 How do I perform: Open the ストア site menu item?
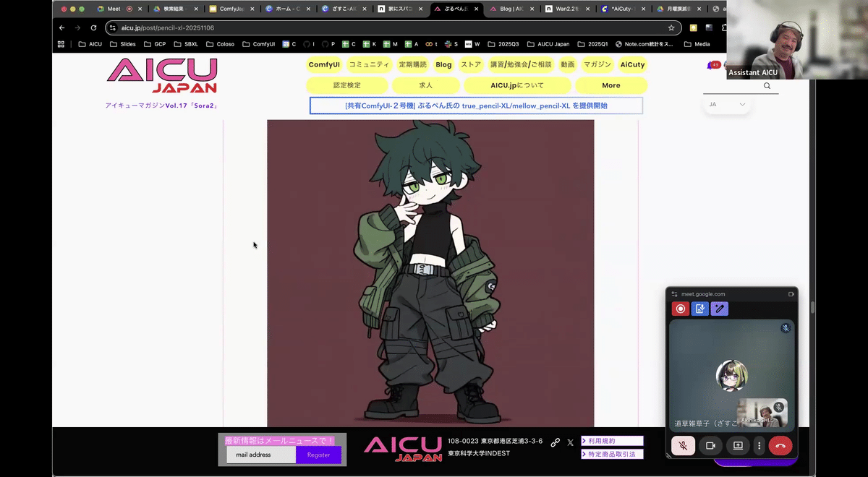(471, 64)
